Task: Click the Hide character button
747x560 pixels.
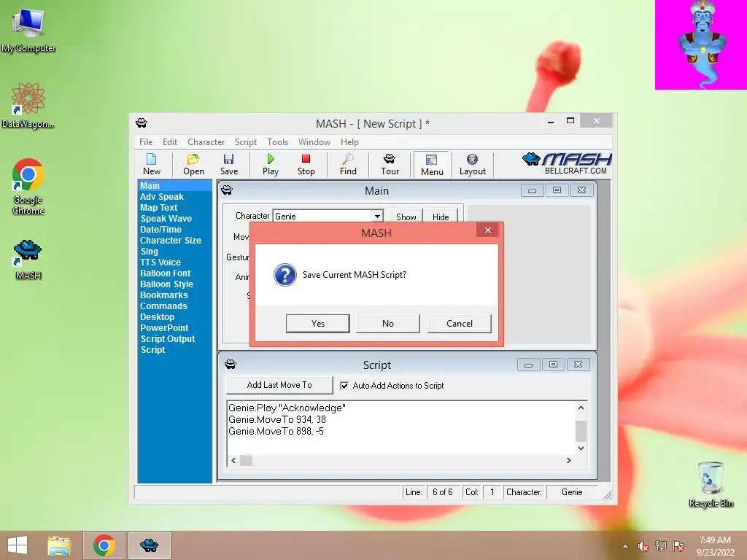Action: (441, 216)
